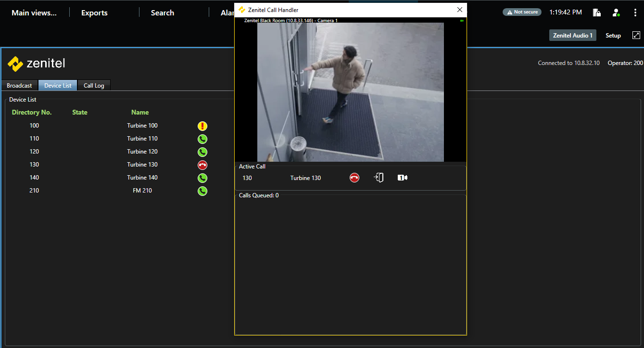Toggle full screen mode icon
Screen dimensions: 644x348
coord(636,35)
